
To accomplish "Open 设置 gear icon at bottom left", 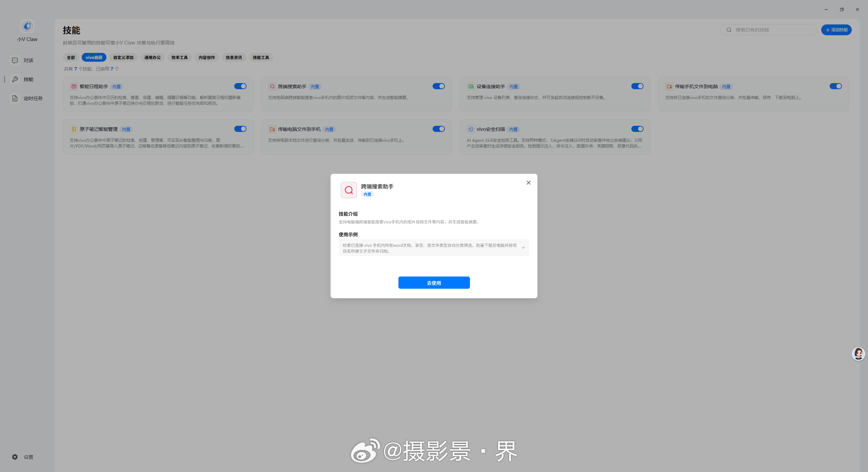I will (15, 457).
